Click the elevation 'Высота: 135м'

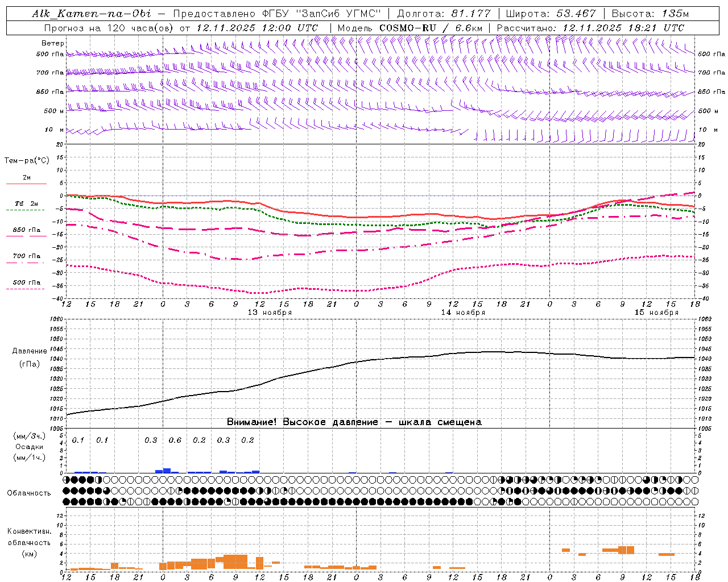(x=650, y=14)
